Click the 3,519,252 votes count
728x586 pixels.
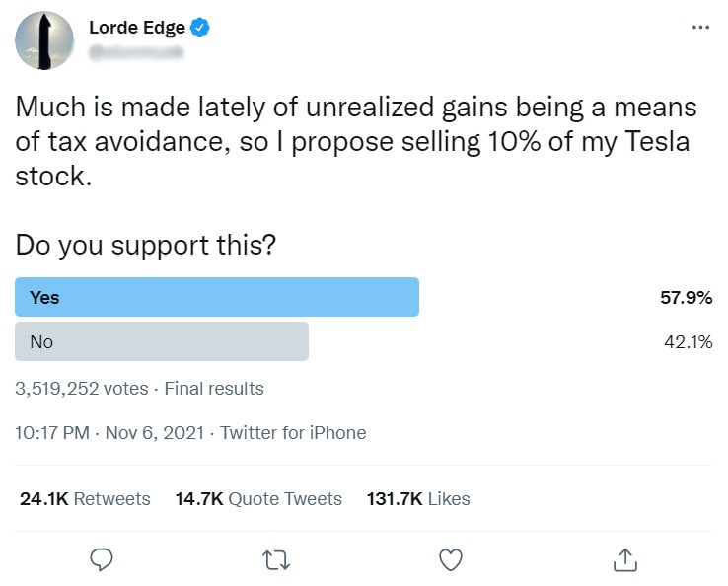pyautogui.click(x=82, y=388)
